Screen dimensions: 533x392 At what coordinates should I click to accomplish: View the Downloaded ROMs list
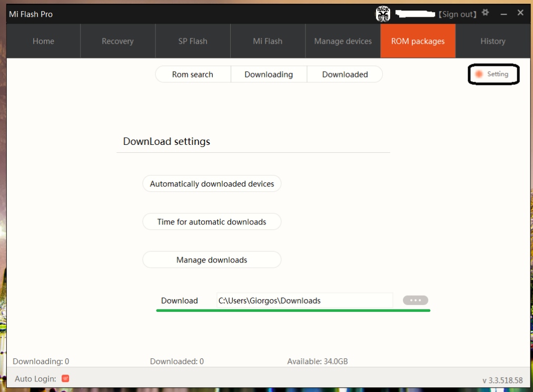(345, 74)
